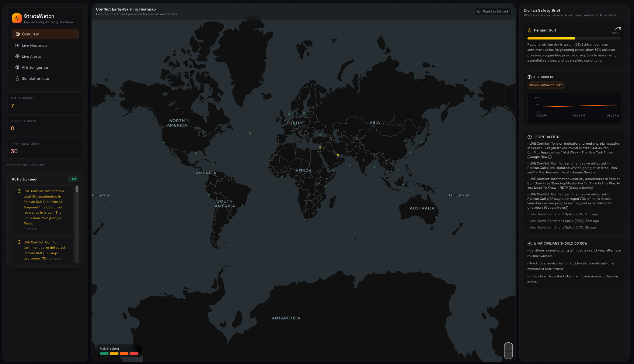Click the Recent Alerts clock icon
Image resolution: width=634 pixels, height=364 pixels.
[529, 137]
